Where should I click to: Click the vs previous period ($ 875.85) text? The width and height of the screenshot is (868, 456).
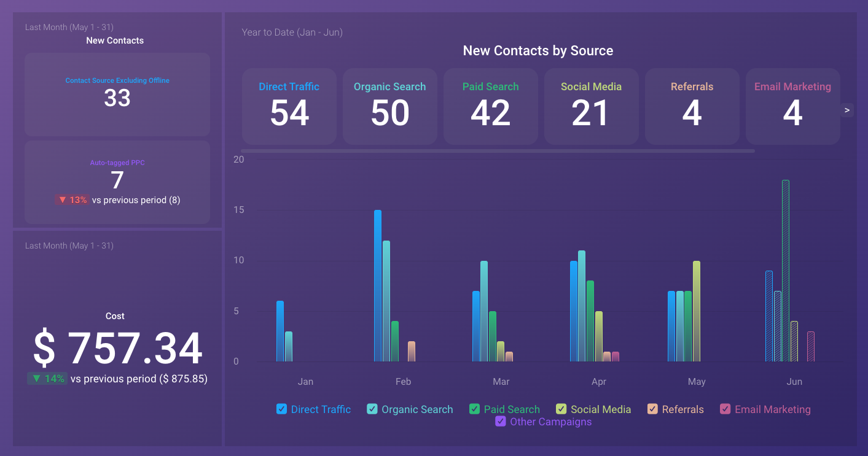139,379
